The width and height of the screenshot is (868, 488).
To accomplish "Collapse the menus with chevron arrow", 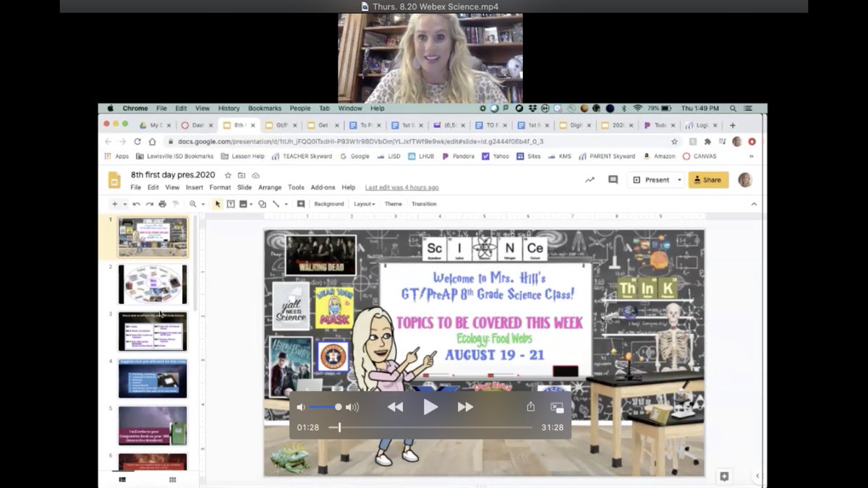I will pos(754,204).
